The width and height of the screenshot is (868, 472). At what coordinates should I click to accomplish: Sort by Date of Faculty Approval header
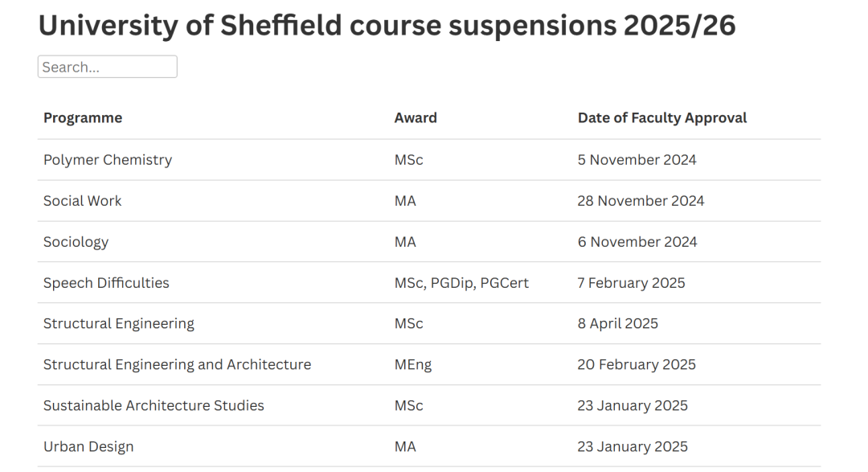[x=662, y=118]
